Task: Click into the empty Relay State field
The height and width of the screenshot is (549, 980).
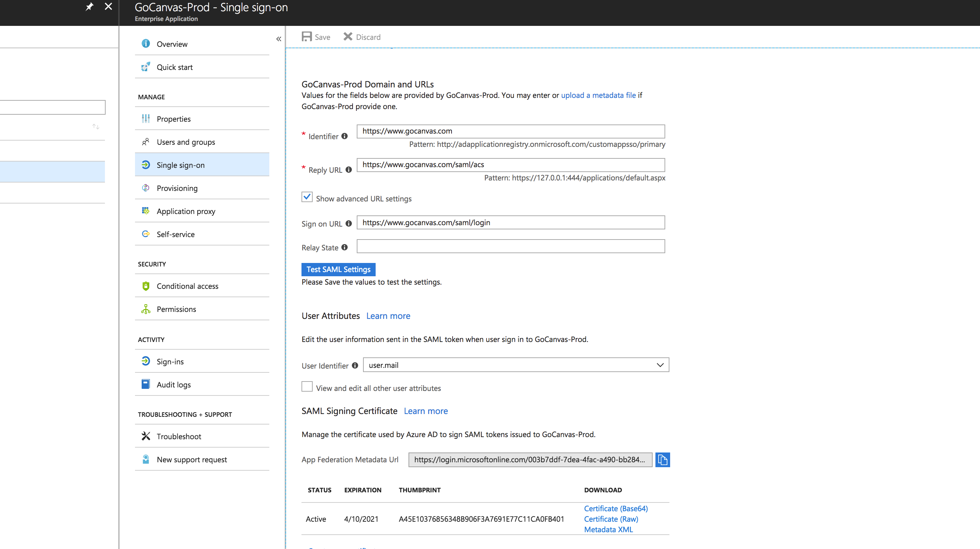Action: (511, 246)
